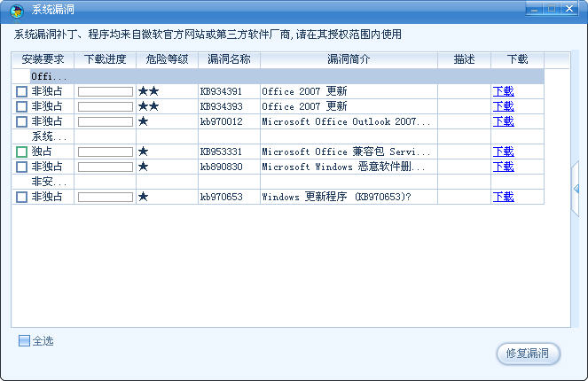588x381 pixels.
Task: Tick the checkbox for KB934393 row
Action: [x=22, y=106]
